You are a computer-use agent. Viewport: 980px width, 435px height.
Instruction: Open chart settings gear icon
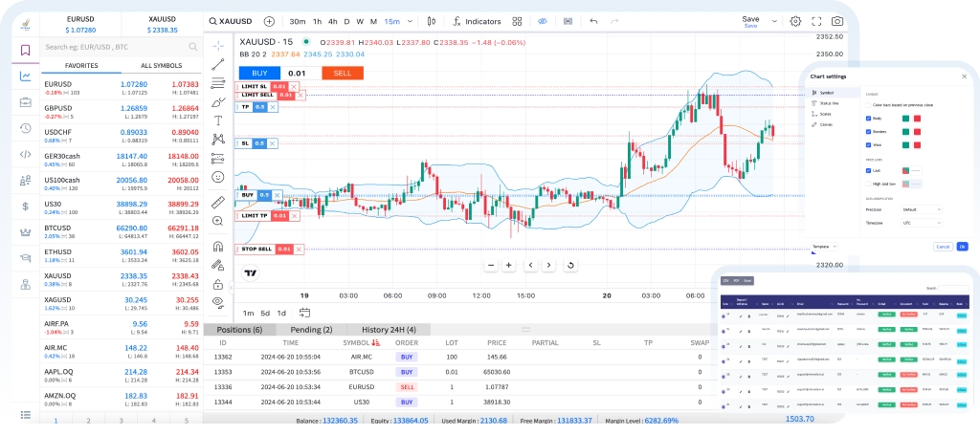pyautogui.click(x=795, y=21)
